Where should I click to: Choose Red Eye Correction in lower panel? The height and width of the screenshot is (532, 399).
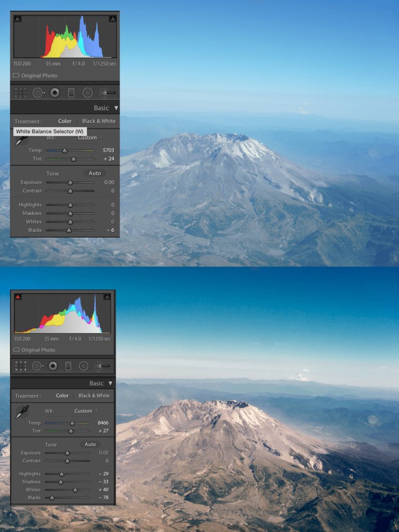pos(52,366)
